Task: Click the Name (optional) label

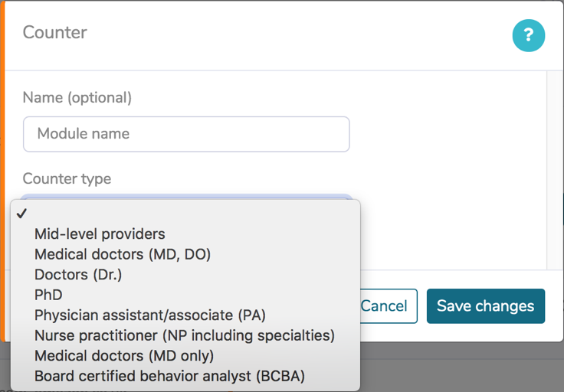Action: pos(77,98)
